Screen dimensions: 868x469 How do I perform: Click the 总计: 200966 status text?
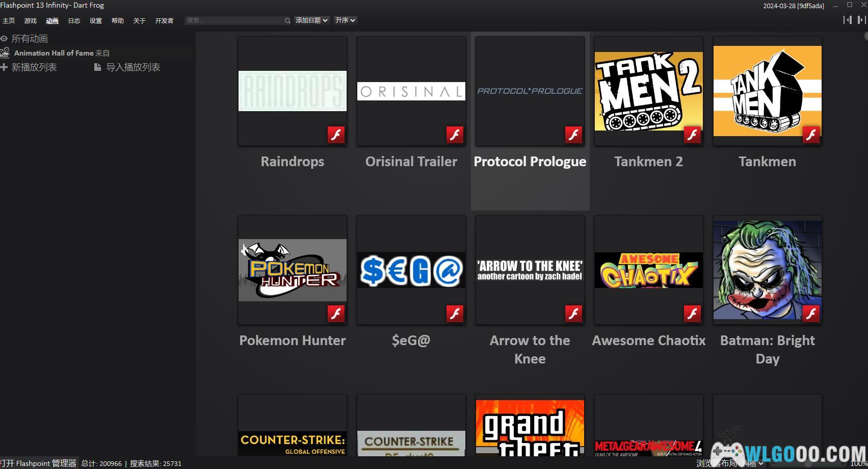point(101,463)
